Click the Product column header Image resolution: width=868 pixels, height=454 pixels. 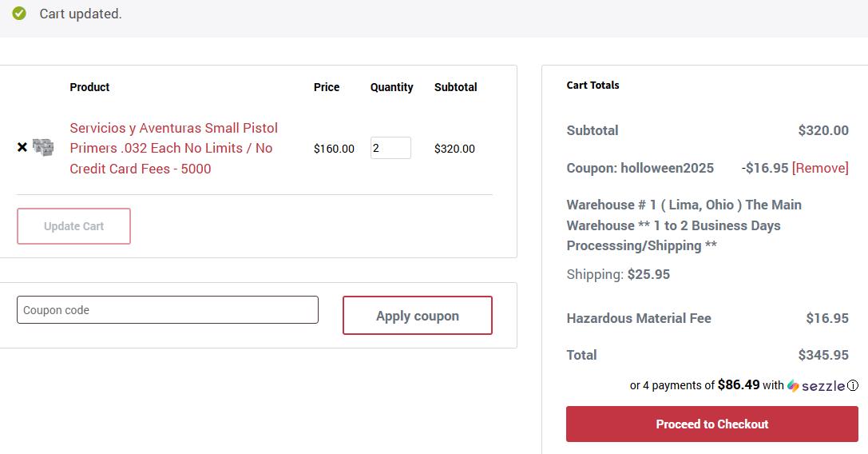89,87
